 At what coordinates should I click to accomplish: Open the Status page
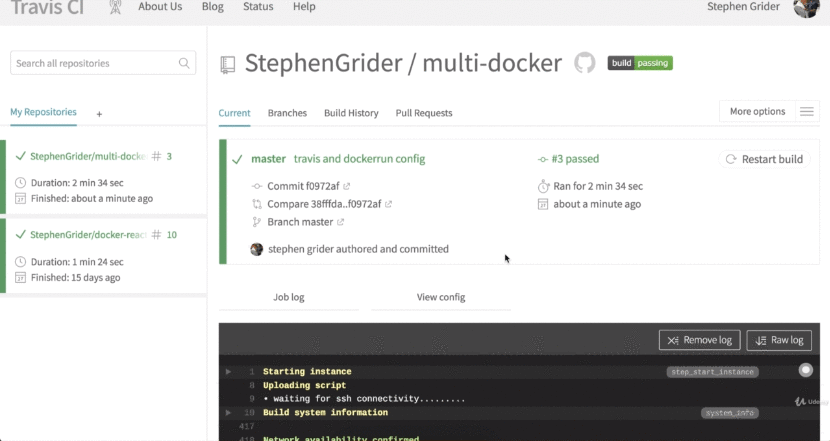tap(258, 7)
